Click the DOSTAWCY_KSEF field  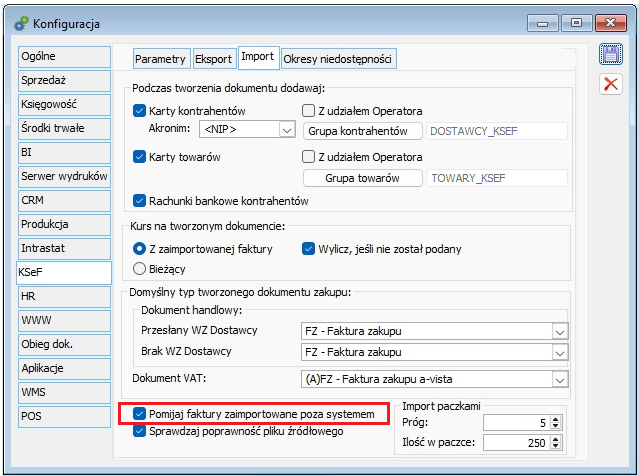pyautogui.click(x=497, y=131)
